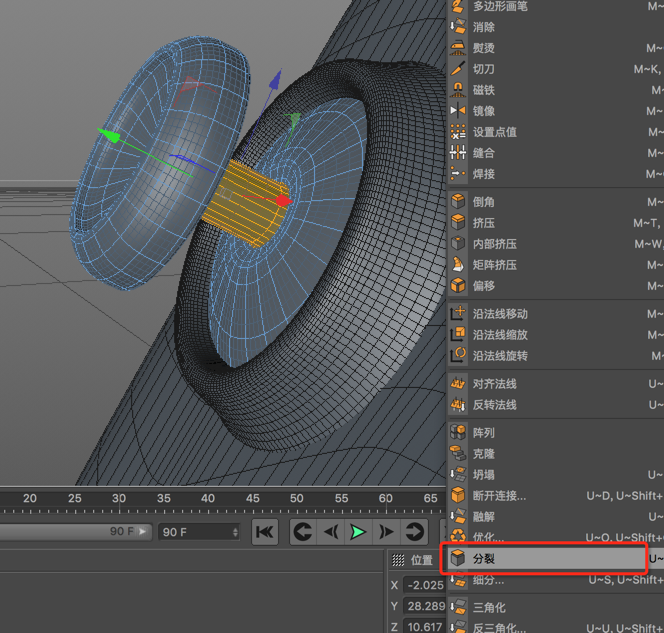The height and width of the screenshot is (633, 664).
Task: Click the stepper on 90 F field
Action: coord(235,532)
